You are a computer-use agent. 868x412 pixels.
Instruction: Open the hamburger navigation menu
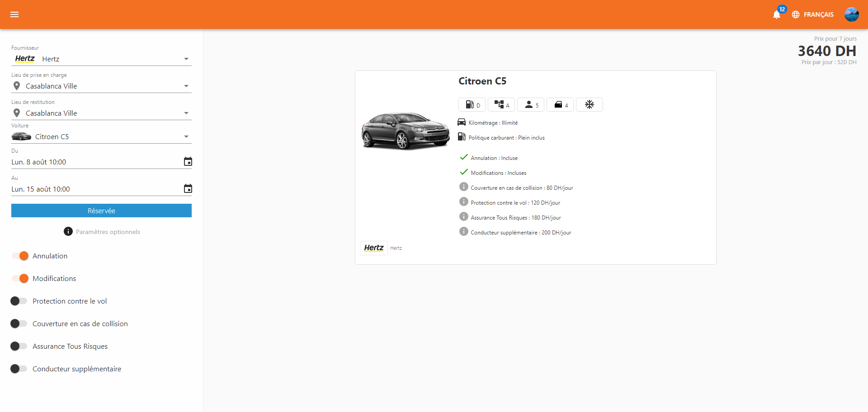point(14,14)
